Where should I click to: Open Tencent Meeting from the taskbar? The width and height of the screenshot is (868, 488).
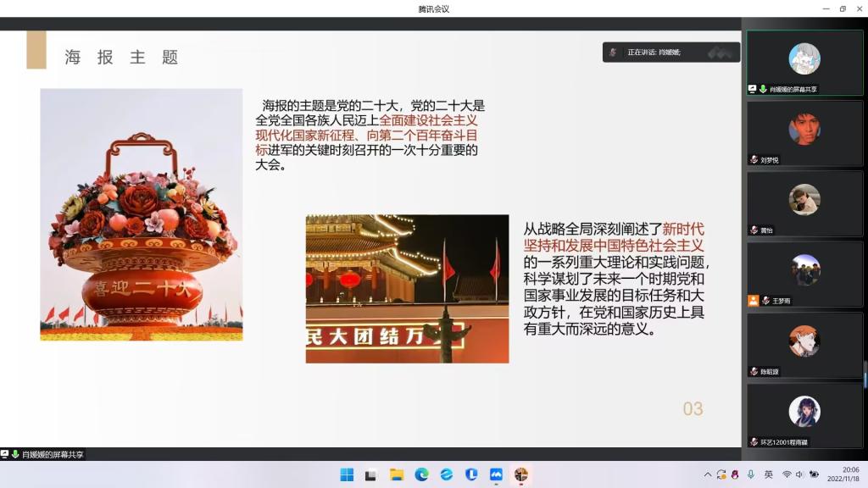click(496, 474)
